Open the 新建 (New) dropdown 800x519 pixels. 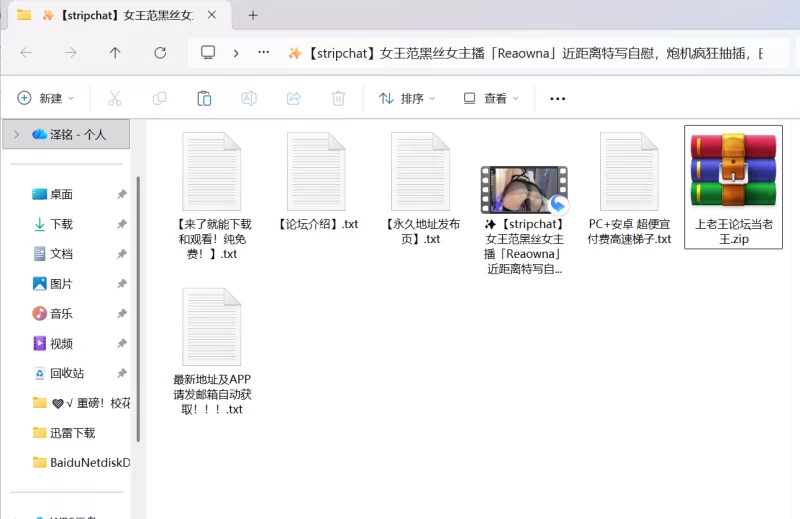pos(46,98)
